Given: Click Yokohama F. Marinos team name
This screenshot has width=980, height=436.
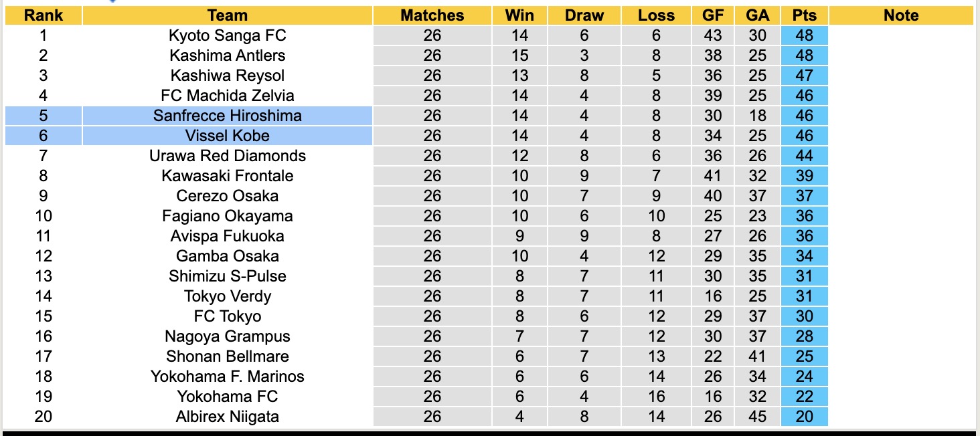Looking at the screenshot, I should pos(228,376).
